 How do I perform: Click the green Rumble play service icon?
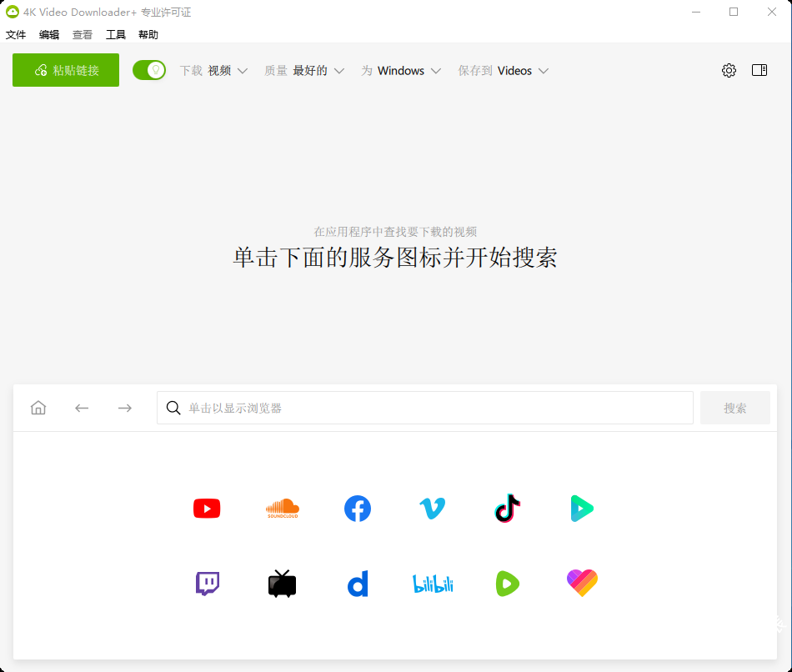tap(508, 584)
